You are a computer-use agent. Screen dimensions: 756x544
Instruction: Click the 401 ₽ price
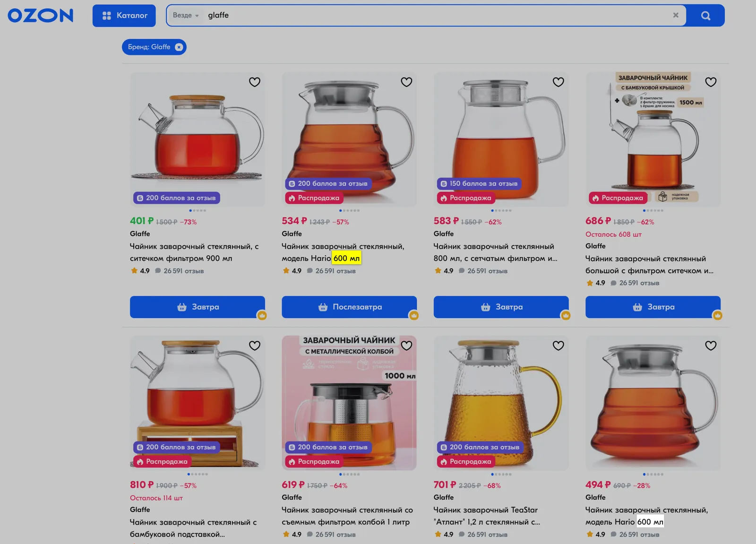(x=142, y=221)
